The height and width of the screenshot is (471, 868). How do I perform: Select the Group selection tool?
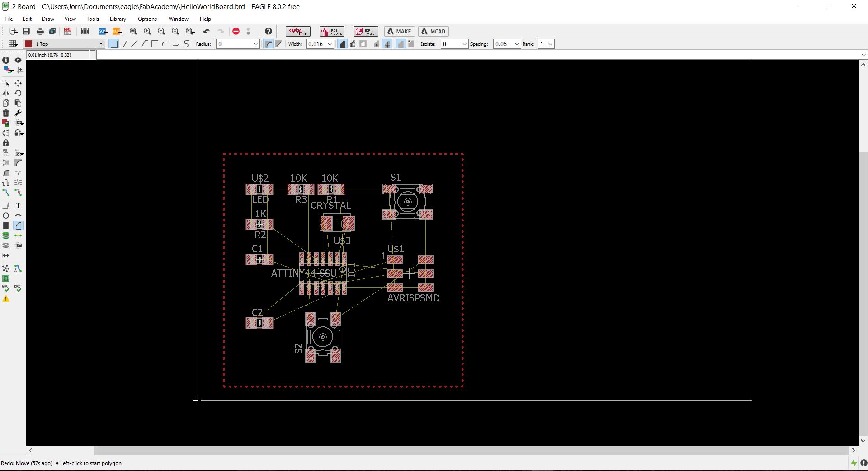coord(6,83)
